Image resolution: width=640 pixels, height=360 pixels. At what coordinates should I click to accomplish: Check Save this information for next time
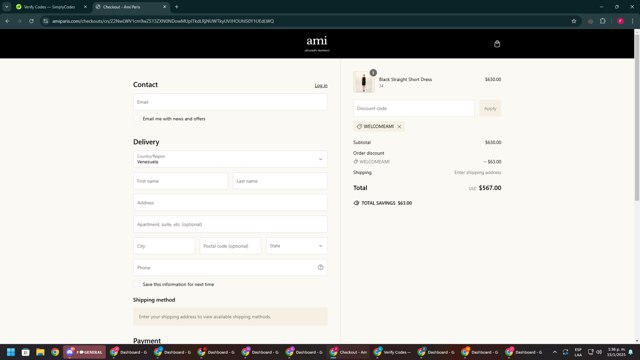click(137, 284)
